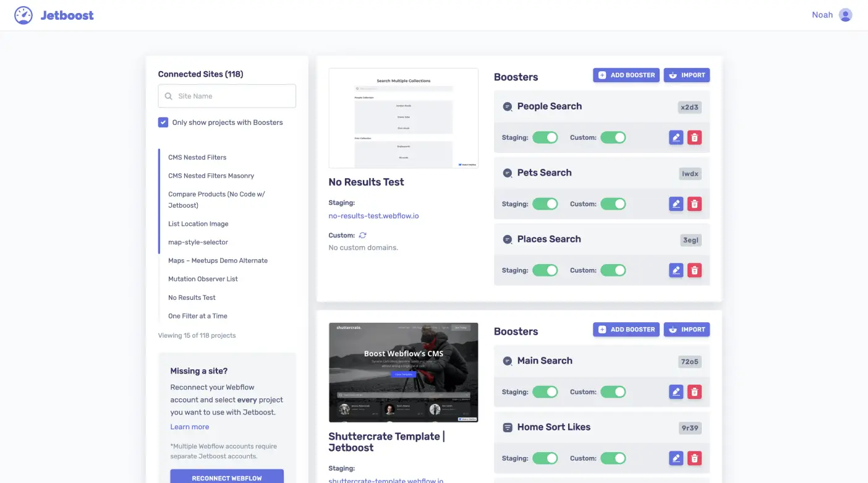This screenshot has width=868, height=483.
Task: Click the Connected Sites (118) heading
Action: [x=201, y=74]
